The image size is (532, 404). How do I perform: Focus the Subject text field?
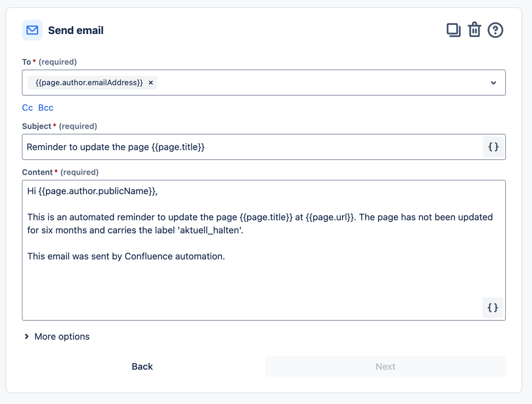point(250,147)
